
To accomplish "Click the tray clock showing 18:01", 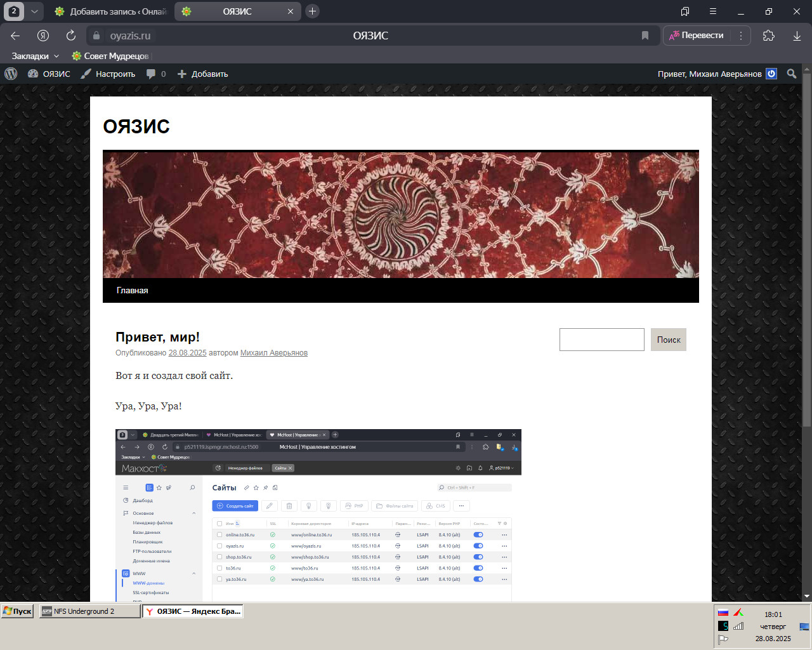I will [x=773, y=614].
